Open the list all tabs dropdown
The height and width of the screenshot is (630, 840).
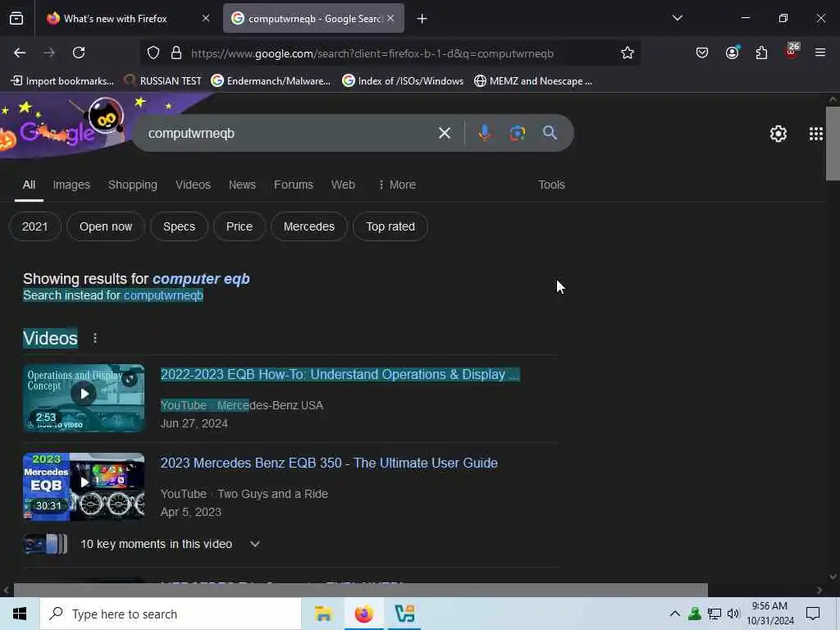point(677,18)
